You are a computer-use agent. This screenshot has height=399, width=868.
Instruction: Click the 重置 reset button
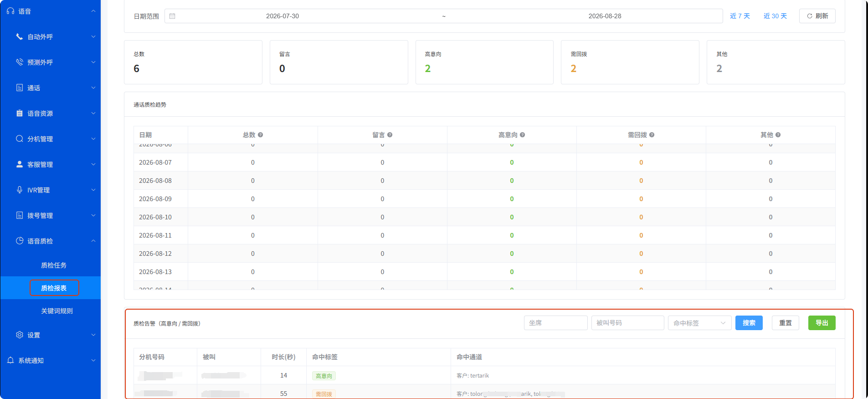785,323
